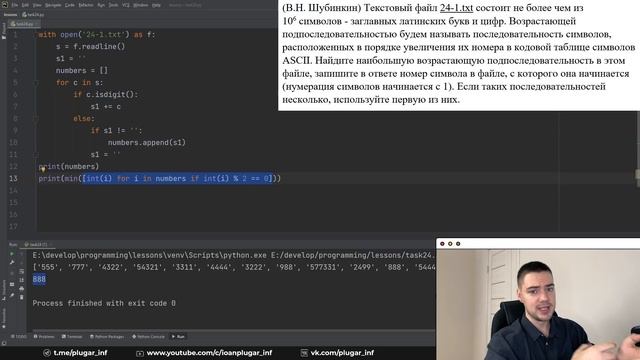Click the down-the-stack-trace arrow icon

click(x=22, y=263)
